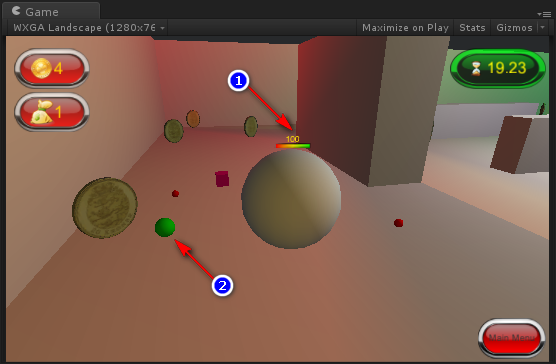Click the blue annotation marker number 2
The image size is (556, 364).
(x=222, y=285)
